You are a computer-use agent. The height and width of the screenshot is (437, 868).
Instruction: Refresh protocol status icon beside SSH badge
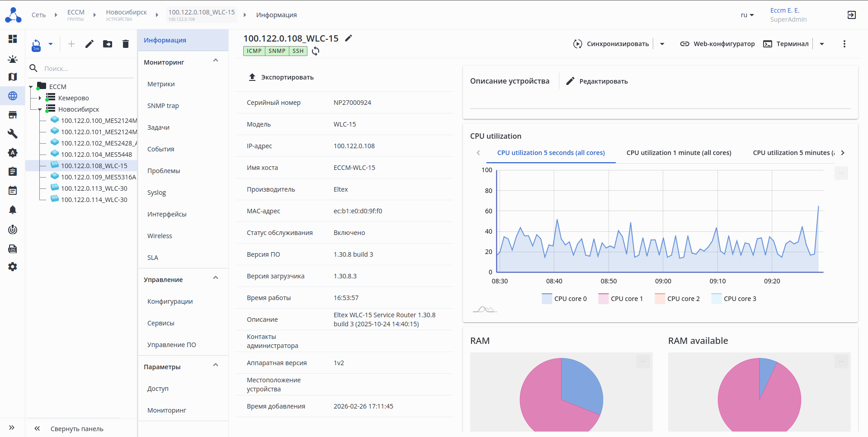coord(316,51)
